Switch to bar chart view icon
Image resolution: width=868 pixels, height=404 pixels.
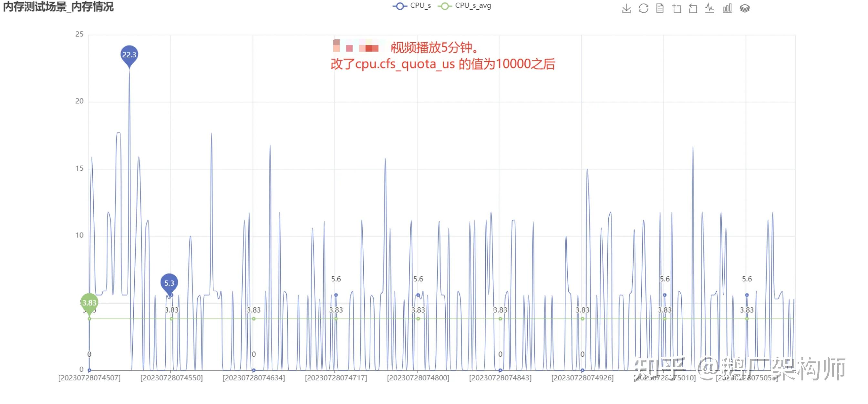pos(727,8)
